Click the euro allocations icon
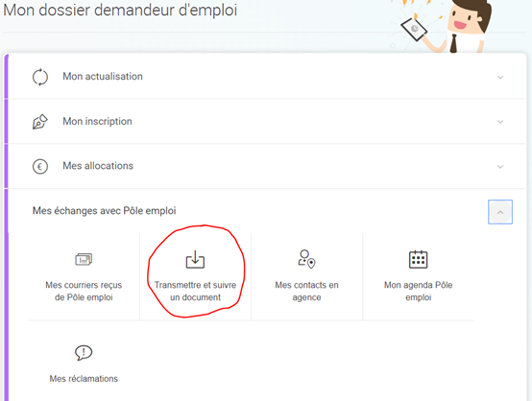 coord(40,166)
